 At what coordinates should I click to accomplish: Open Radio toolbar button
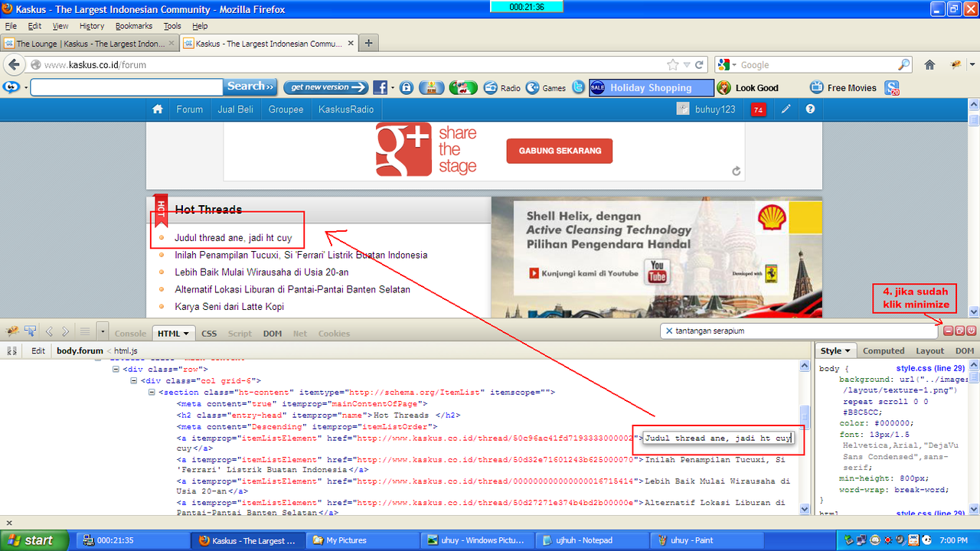pyautogui.click(x=502, y=88)
